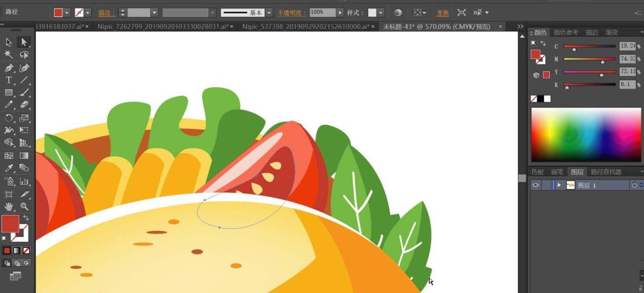The height and width of the screenshot is (293, 644).
Task: Choose the Direct Selection tool
Action: pos(24,42)
